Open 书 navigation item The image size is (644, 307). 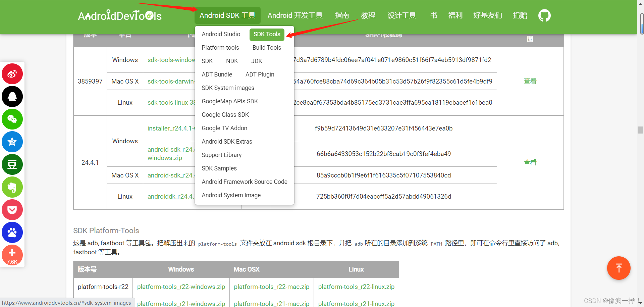coord(434,15)
